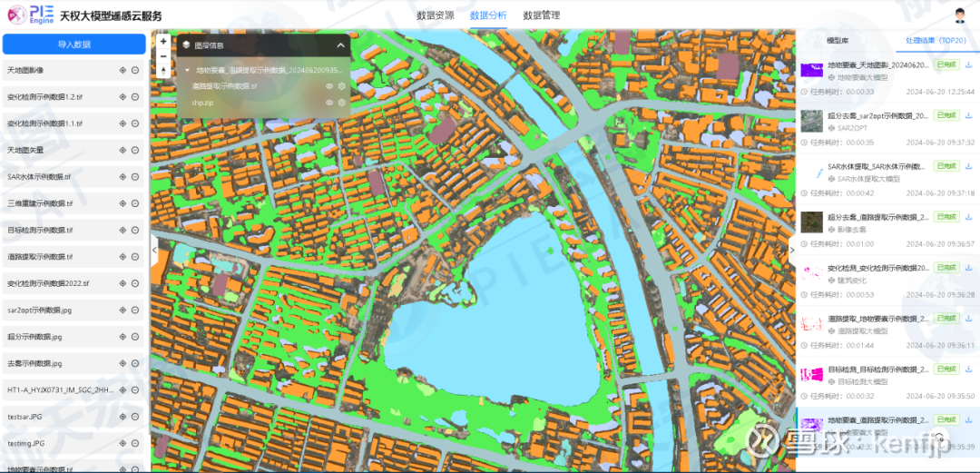Download the 超分去雾_sar2opt示例数据 result
This screenshot has width=980, height=473.
click(969, 115)
